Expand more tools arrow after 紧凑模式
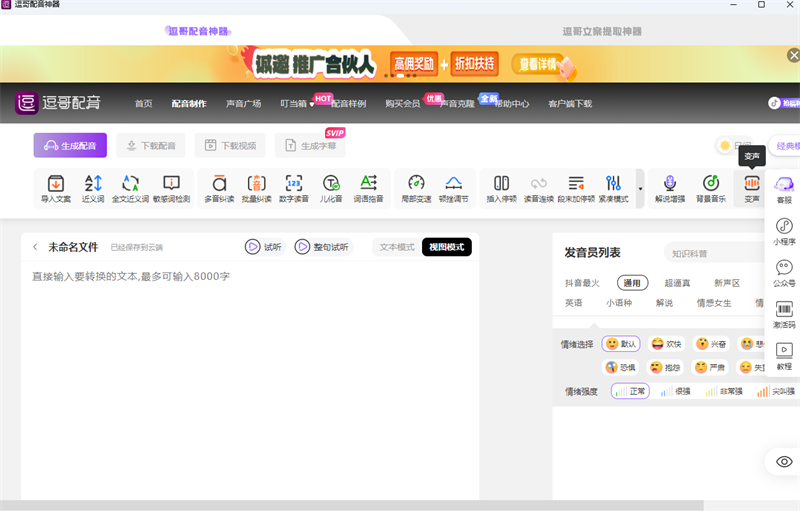The width and height of the screenshot is (800, 520). tap(640, 187)
